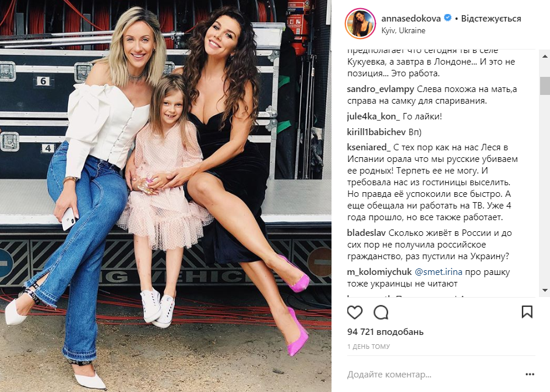Like the post with the heart icon
Image resolution: width=550 pixels, height=392 pixels.
coord(354,312)
